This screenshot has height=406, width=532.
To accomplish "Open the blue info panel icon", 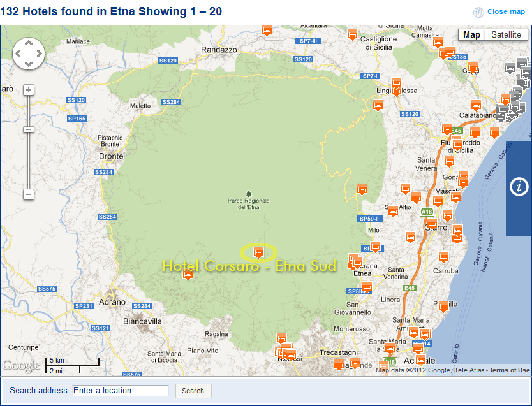I will tap(520, 187).
